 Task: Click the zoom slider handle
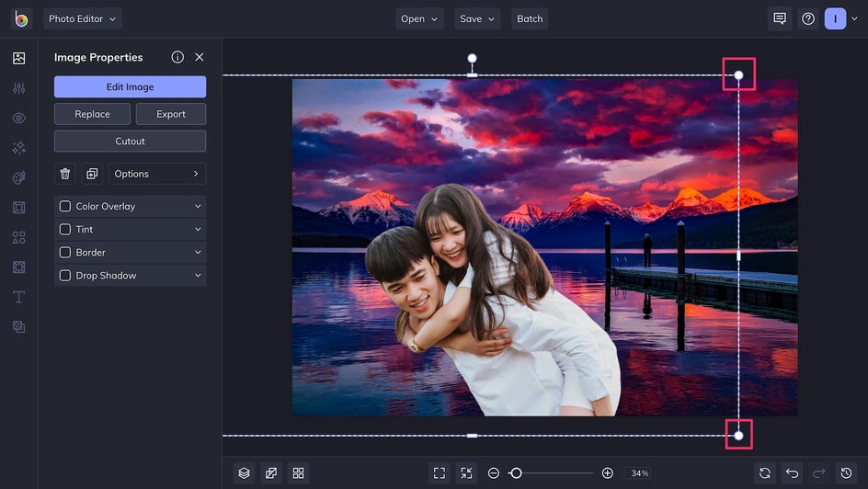point(516,472)
